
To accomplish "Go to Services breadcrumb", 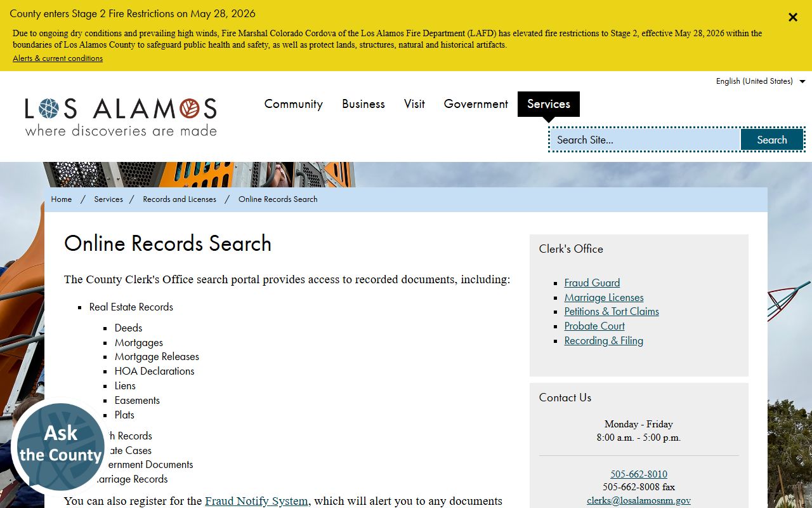I will coord(108,199).
